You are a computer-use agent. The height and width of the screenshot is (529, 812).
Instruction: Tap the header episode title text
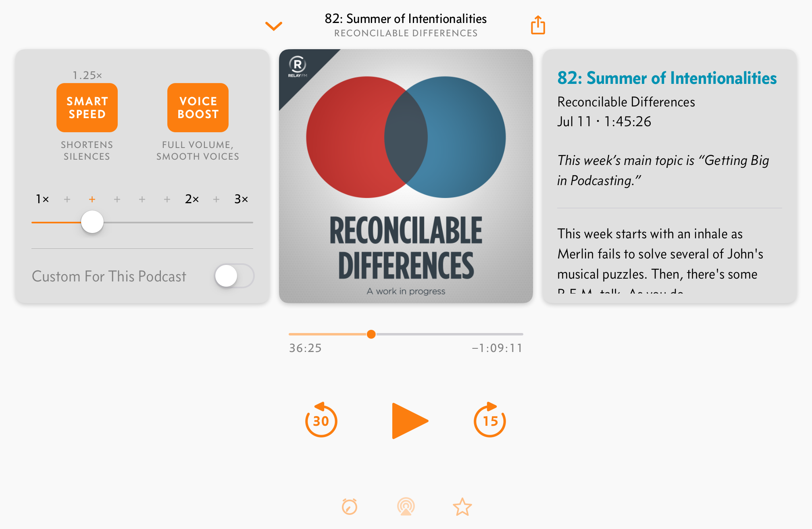[x=406, y=19]
